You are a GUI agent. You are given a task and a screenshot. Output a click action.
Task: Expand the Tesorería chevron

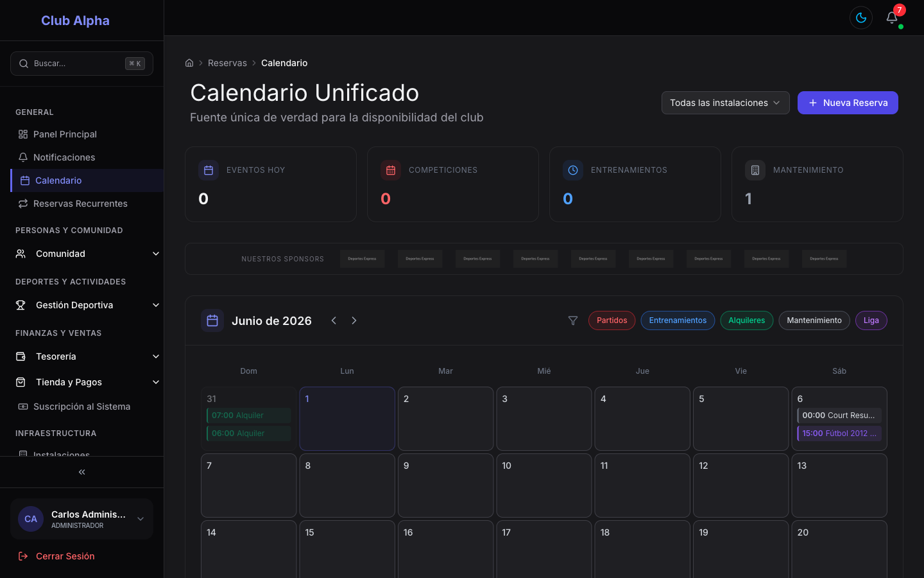pos(156,356)
